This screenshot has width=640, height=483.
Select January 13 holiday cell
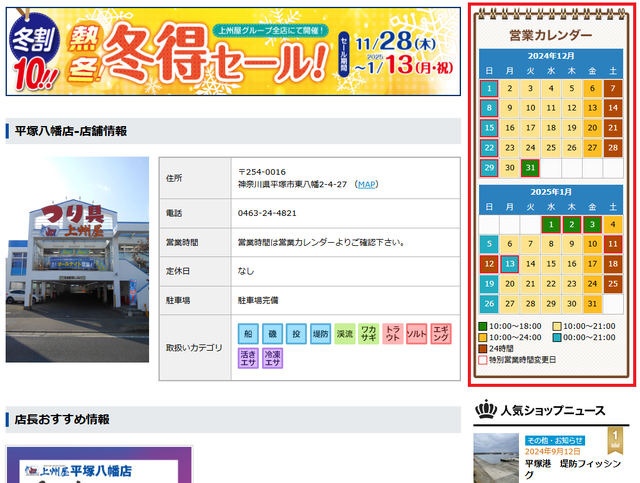(x=510, y=264)
